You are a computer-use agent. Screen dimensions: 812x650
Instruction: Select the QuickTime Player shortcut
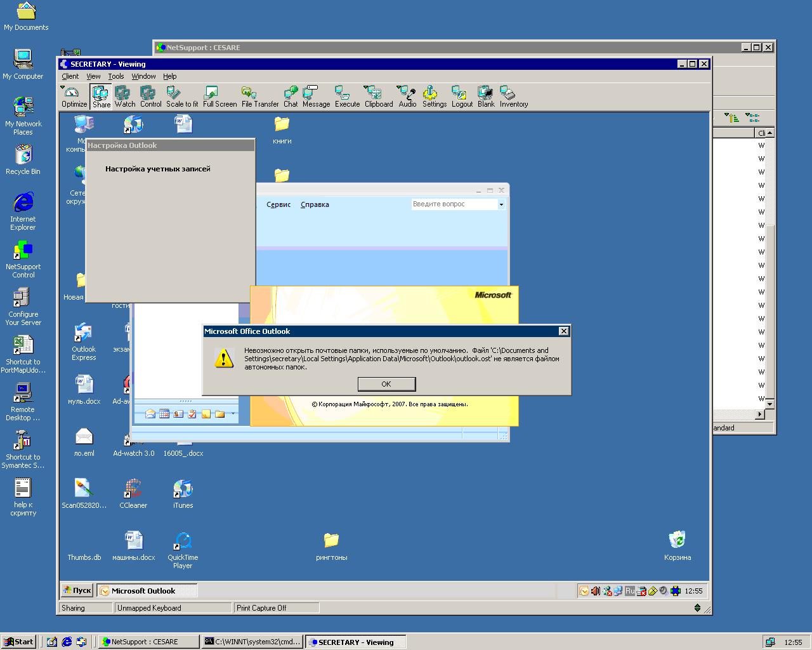click(x=183, y=550)
